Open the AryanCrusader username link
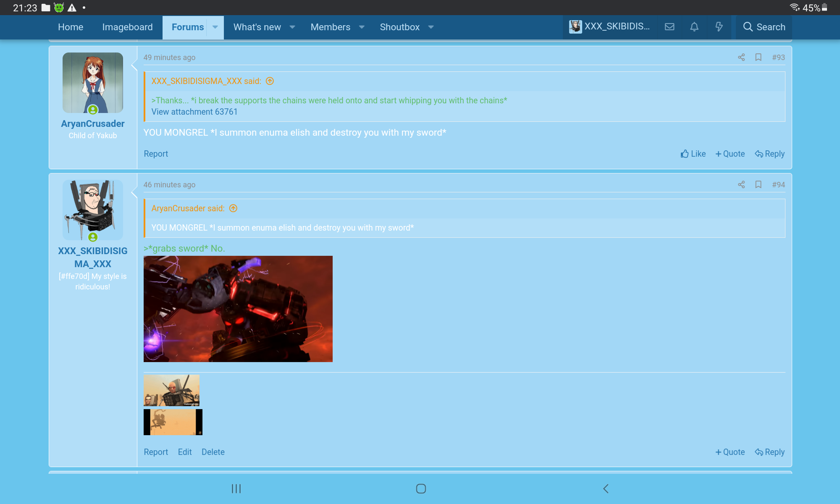Viewport: 840px width, 504px height. point(93,123)
